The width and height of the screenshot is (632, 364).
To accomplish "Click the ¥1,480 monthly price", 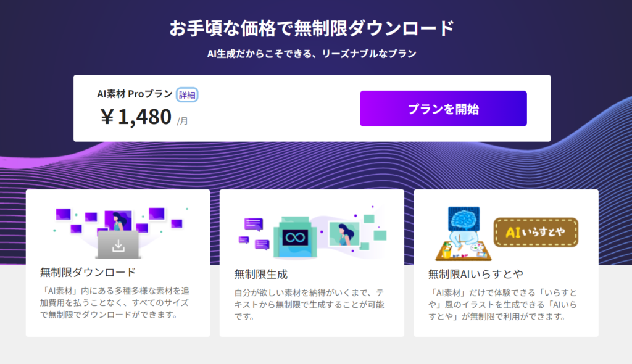I will (x=136, y=116).
